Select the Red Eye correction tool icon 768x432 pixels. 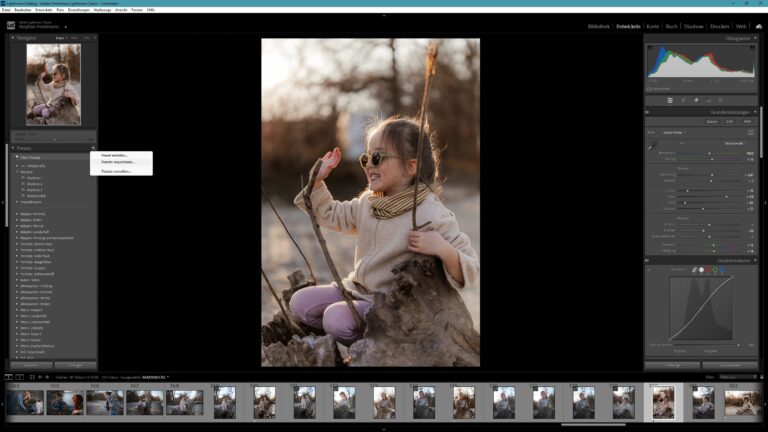point(708,100)
